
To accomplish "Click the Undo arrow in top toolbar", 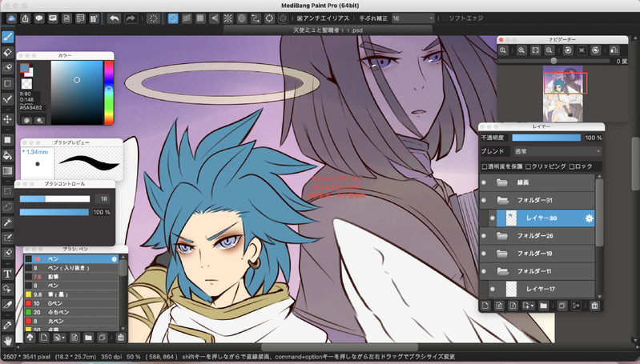I will coord(114,18).
